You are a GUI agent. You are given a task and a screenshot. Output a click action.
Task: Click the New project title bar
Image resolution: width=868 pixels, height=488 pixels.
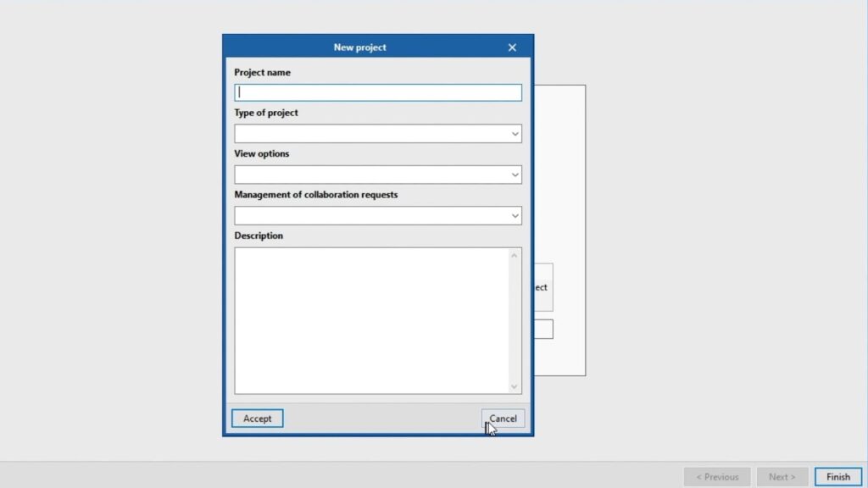(359, 47)
